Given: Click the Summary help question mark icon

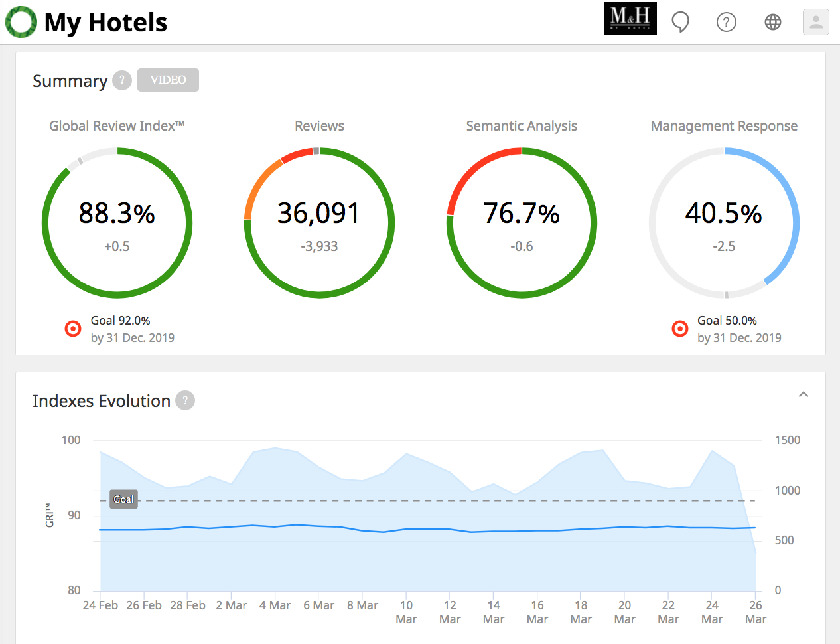Looking at the screenshot, I should click(x=122, y=80).
